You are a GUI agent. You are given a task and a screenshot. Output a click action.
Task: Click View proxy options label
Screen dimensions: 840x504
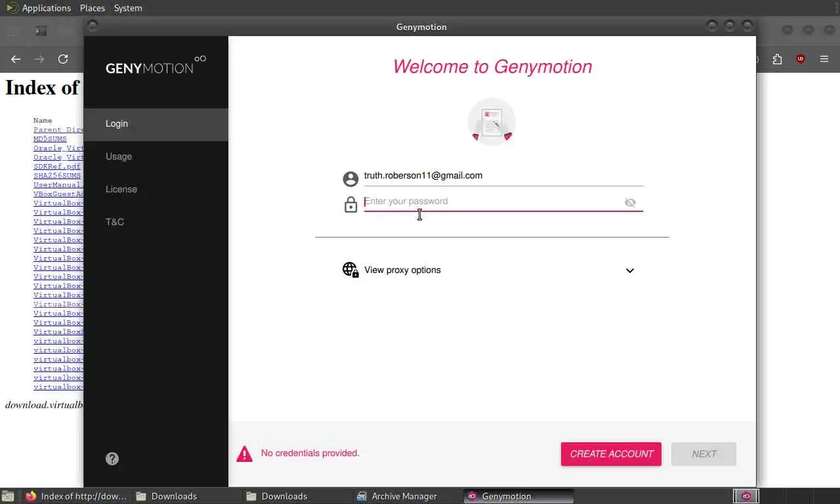click(402, 270)
